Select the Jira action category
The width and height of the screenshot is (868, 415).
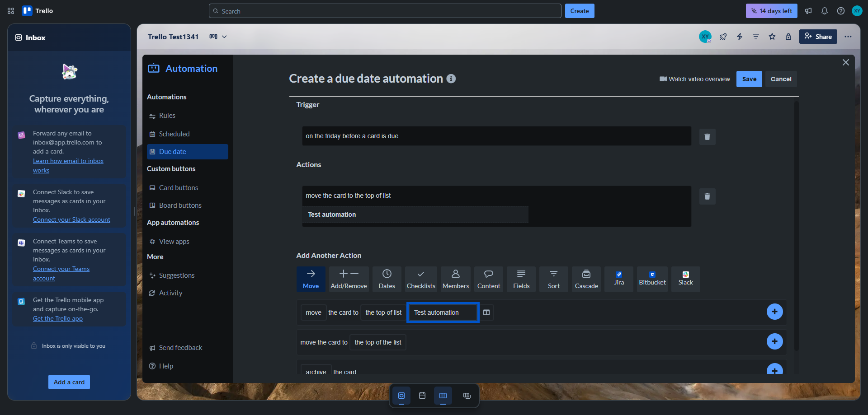(619, 279)
